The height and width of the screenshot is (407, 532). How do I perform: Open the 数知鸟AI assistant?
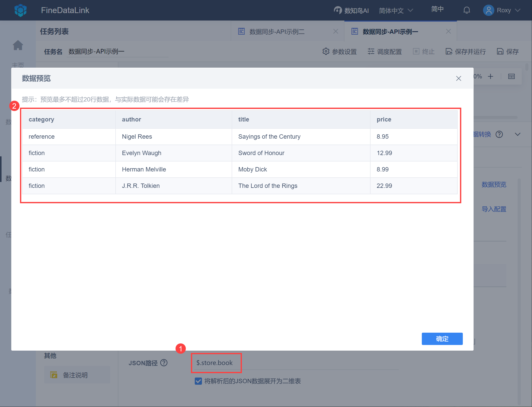(x=351, y=10)
